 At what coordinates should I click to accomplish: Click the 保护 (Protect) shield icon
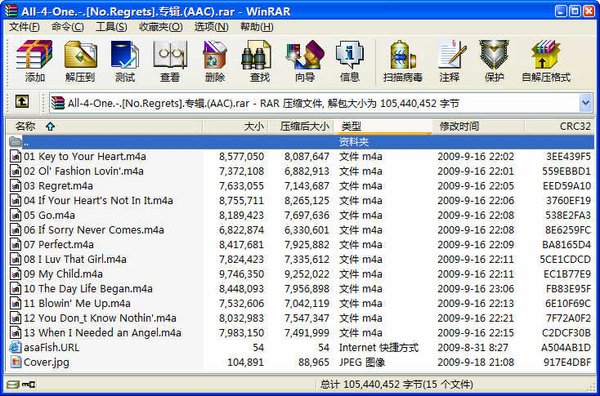(x=494, y=61)
